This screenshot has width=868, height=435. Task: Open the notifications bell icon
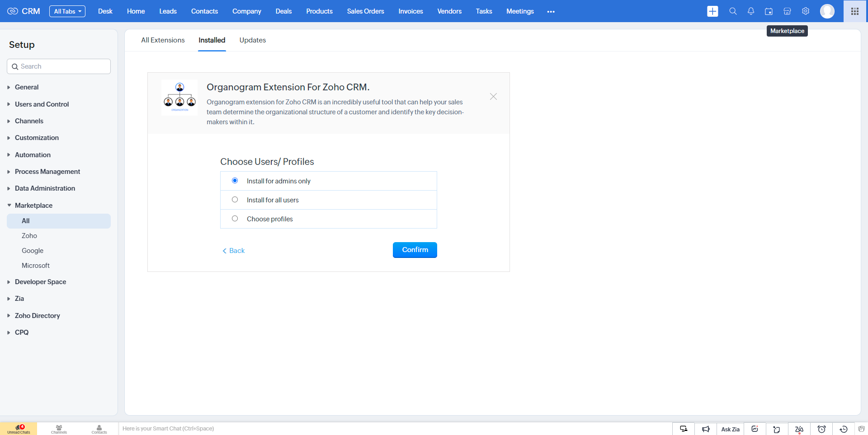point(751,11)
